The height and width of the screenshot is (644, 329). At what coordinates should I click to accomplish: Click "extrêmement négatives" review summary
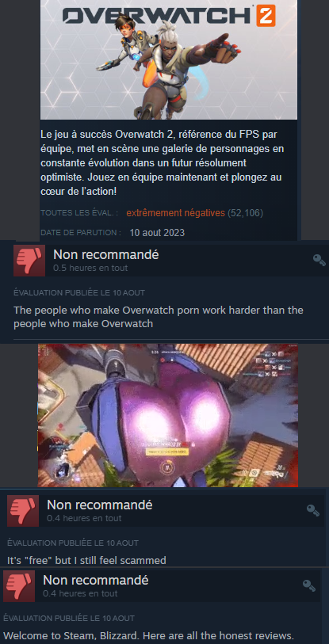click(x=176, y=213)
